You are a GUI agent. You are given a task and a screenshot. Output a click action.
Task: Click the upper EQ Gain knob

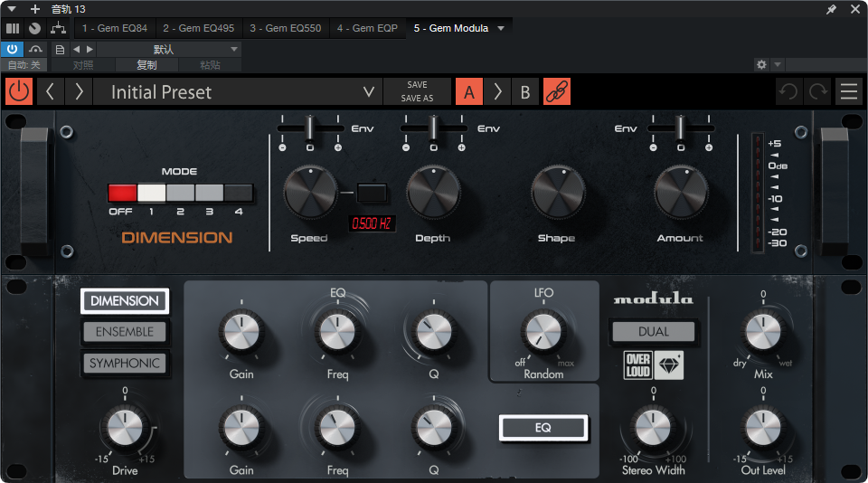coord(241,331)
